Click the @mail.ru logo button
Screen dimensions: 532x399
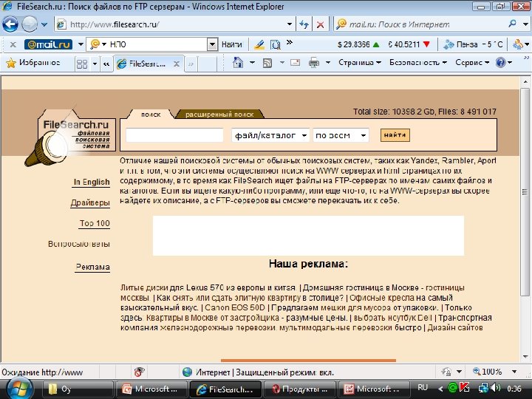click(48, 44)
